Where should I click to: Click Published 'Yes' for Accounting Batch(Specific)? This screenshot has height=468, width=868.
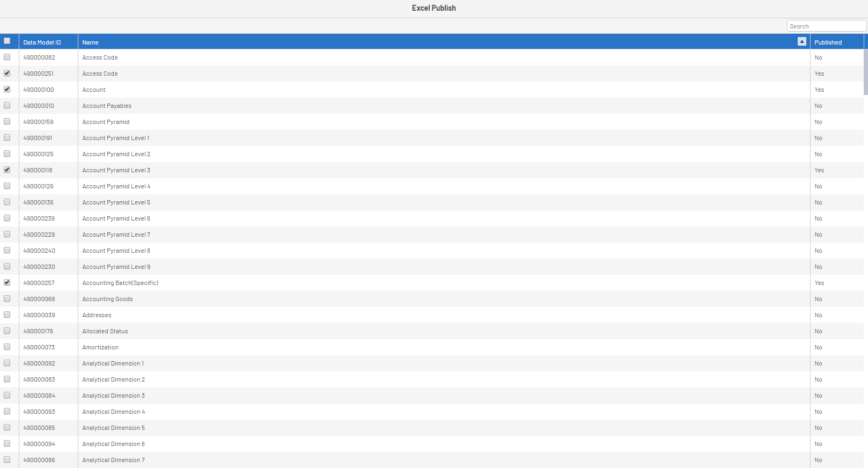(x=819, y=283)
